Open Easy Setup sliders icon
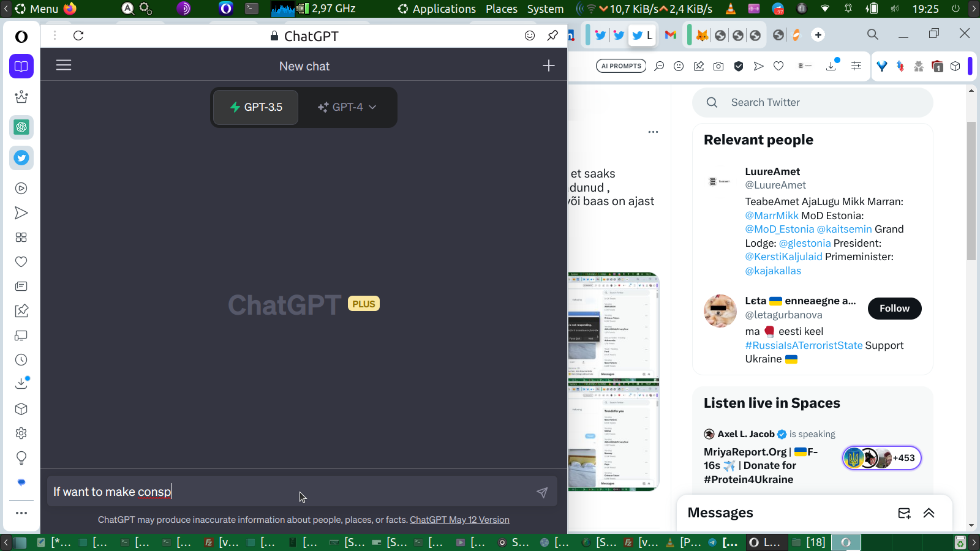The height and width of the screenshot is (551, 980). [x=856, y=66]
